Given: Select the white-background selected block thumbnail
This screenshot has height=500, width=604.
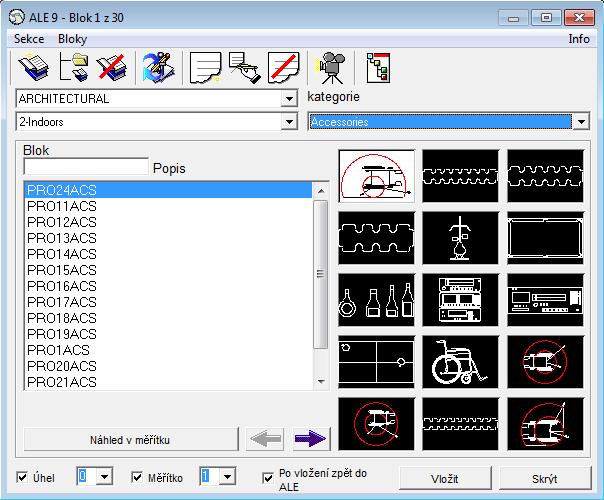Looking at the screenshot, I should [376, 176].
